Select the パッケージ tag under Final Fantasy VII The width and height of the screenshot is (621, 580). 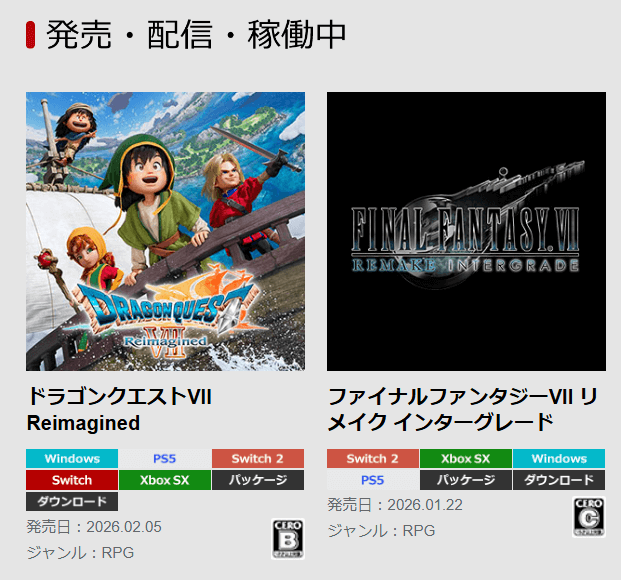point(466,480)
